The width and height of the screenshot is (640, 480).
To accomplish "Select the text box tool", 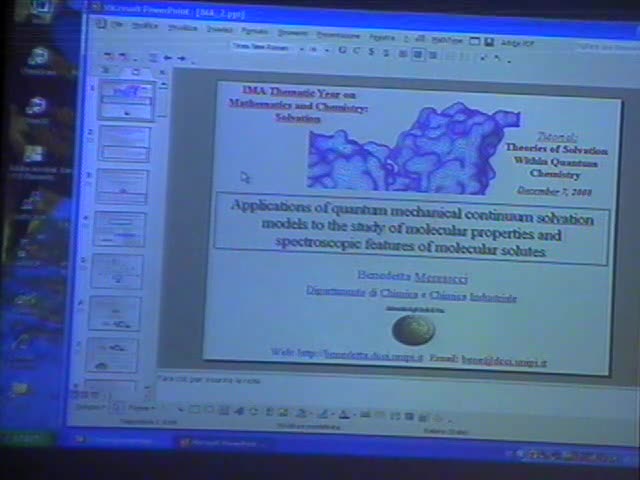I will click(224, 411).
